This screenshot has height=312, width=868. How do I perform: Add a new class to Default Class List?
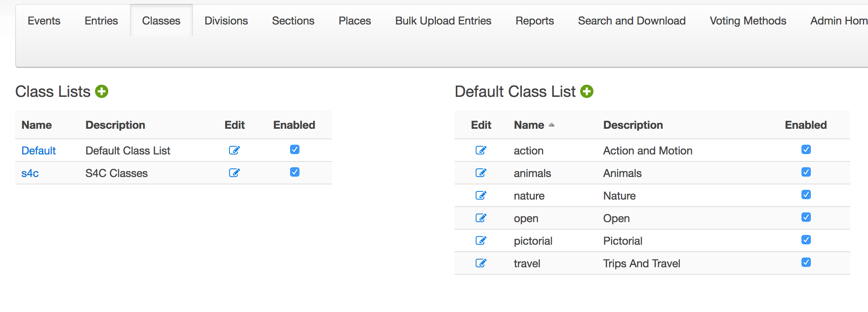pos(586,92)
